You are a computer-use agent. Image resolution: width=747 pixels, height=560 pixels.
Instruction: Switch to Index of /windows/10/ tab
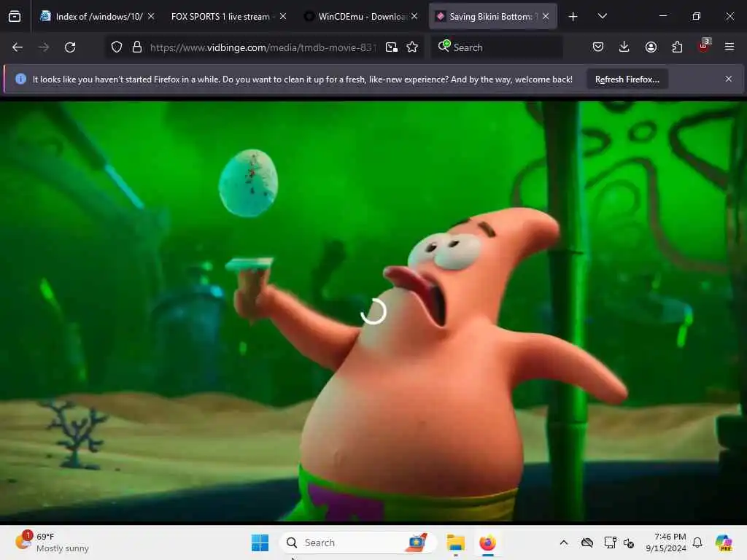coord(97,16)
